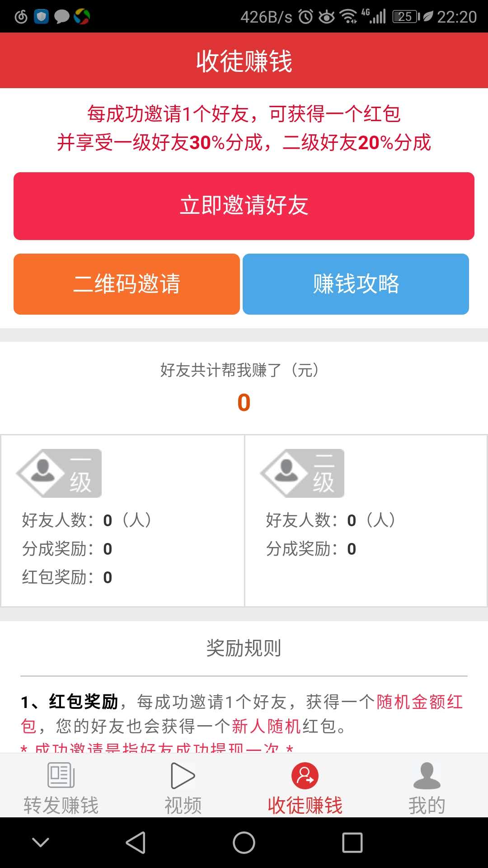Open the 我的 profile icon
Screen dimensions: 488x868
tap(427, 775)
